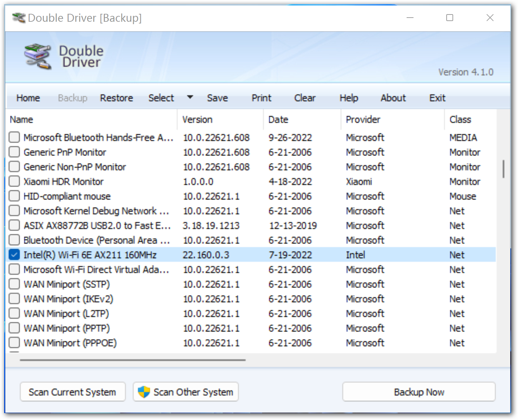Click the shield icon on Scan Other System
The image size is (518, 420).
pos(144,392)
